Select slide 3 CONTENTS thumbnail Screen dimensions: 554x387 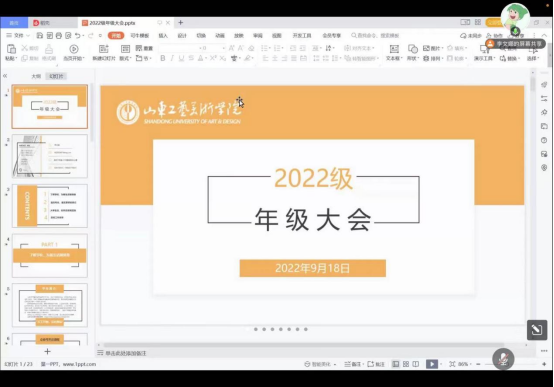click(50, 206)
